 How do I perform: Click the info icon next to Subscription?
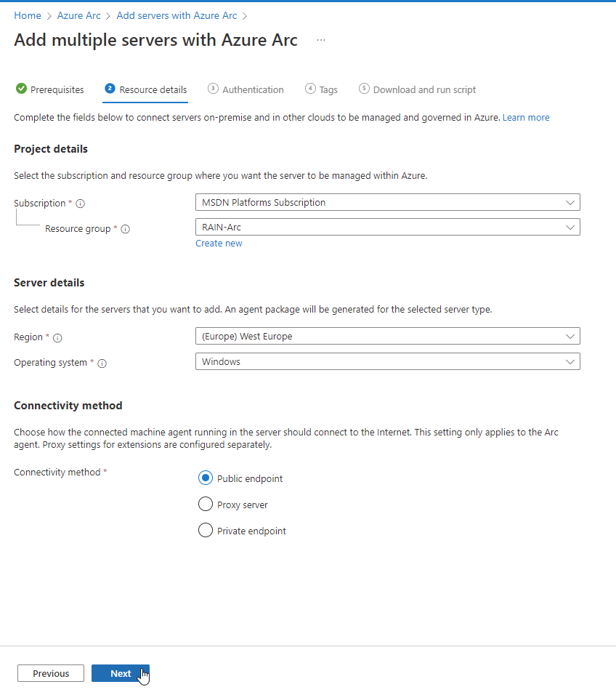point(81,204)
